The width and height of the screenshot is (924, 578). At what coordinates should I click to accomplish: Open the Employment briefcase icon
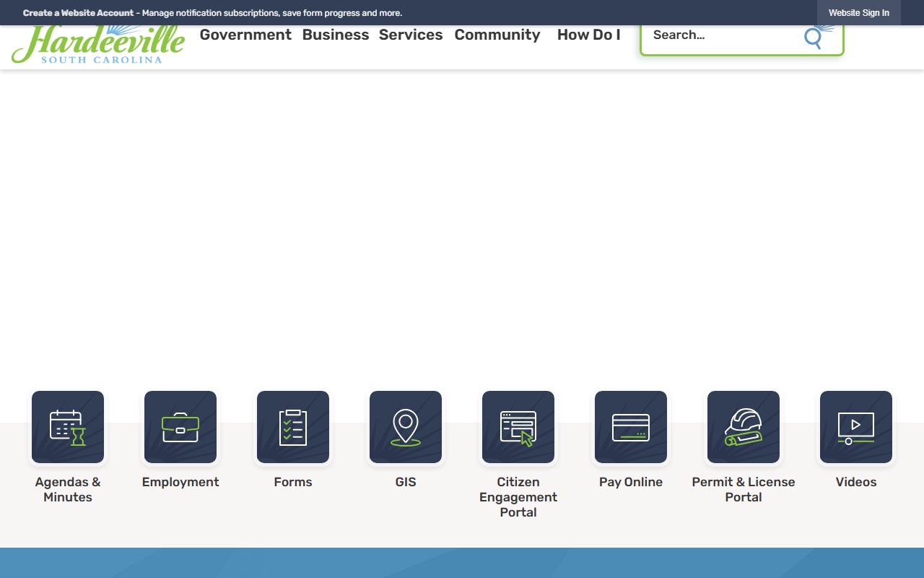coord(180,427)
